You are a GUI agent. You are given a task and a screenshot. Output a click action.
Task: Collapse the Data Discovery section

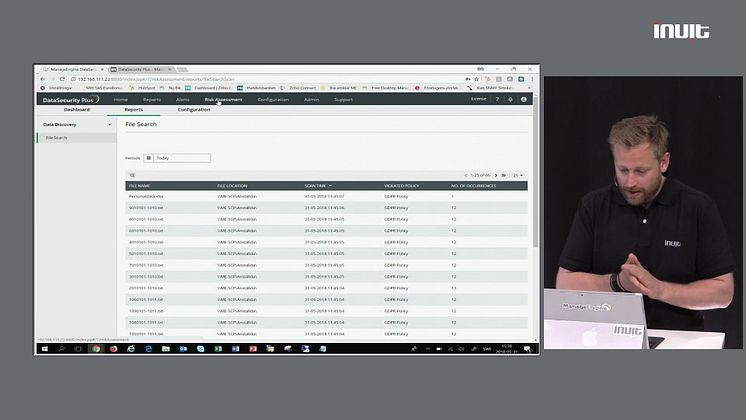109,125
